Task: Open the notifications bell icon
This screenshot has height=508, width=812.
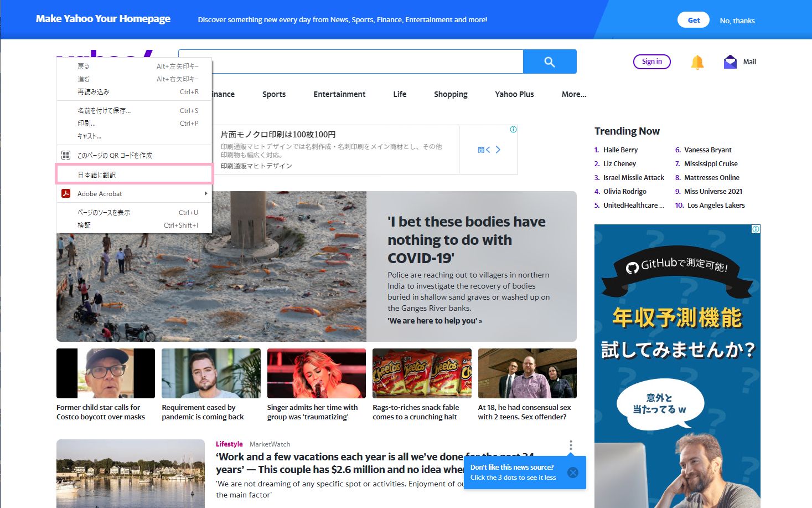Action: [697, 62]
